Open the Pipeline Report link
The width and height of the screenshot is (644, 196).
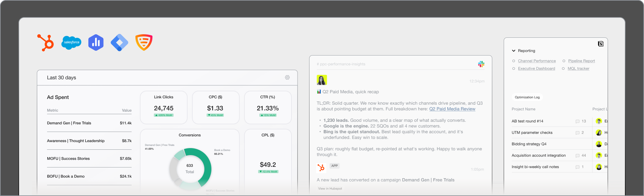click(581, 61)
